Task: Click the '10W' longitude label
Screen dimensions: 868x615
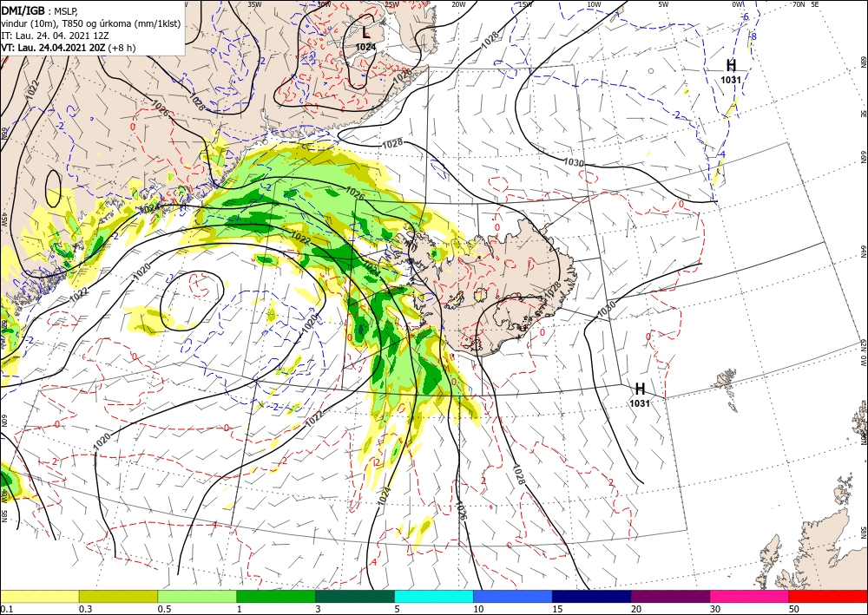Action: point(594,4)
